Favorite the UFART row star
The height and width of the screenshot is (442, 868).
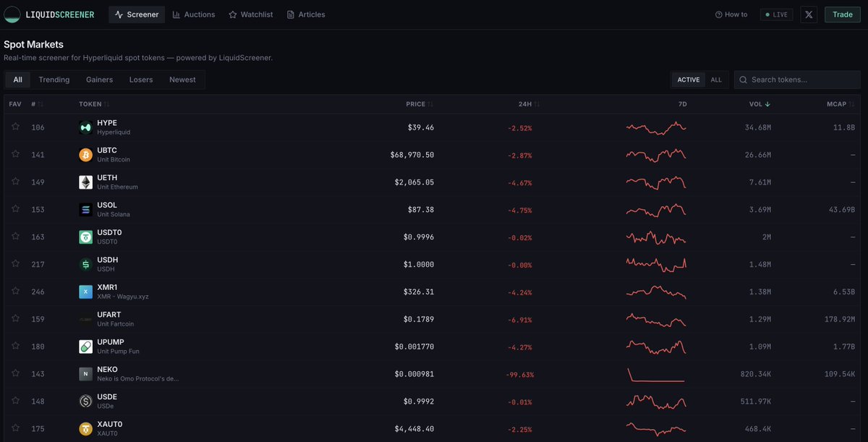[x=15, y=318]
